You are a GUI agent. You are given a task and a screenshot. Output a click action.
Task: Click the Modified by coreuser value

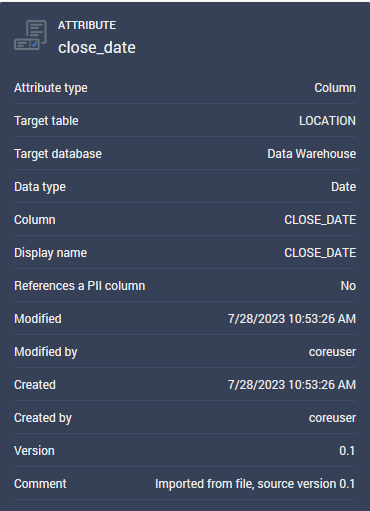(x=332, y=352)
